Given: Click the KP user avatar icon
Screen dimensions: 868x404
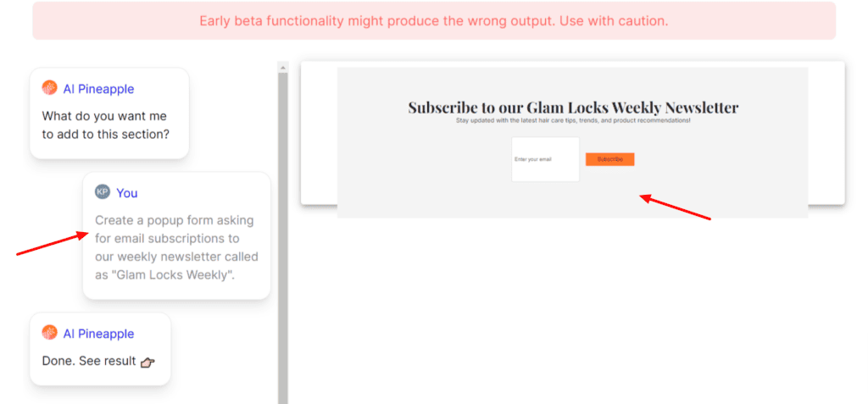Looking at the screenshot, I should pos(103,192).
